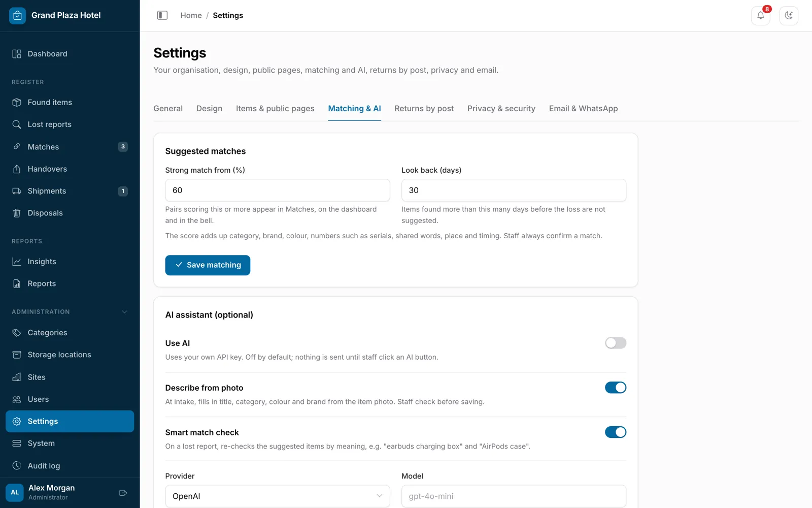
Task: Open the Insights chart icon
Action: click(x=17, y=262)
